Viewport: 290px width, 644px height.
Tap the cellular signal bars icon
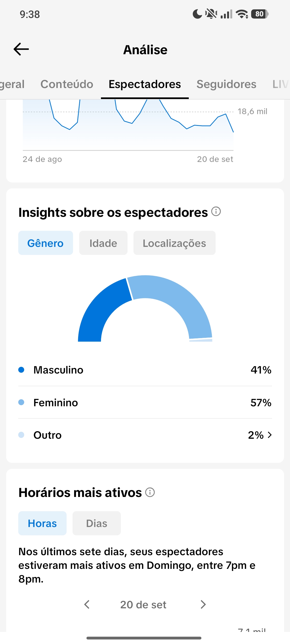(226, 14)
